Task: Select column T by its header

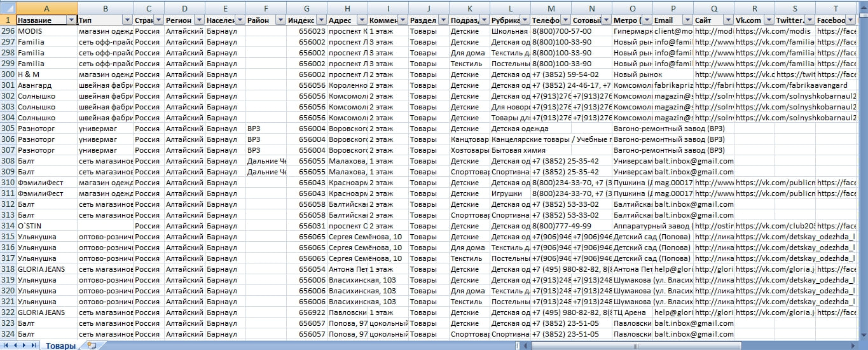Action: [x=836, y=8]
